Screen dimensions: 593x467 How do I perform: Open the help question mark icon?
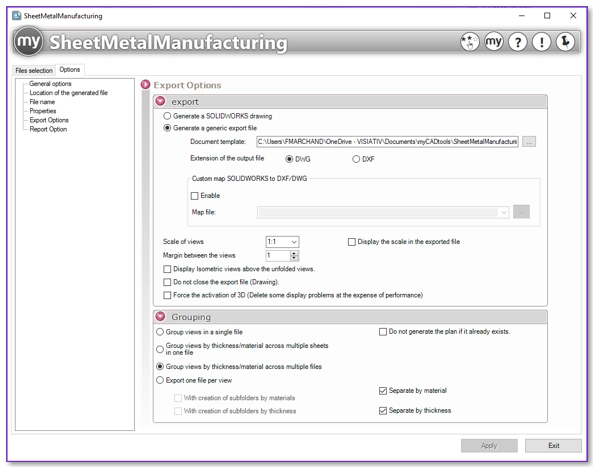pyautogui.click(x=518, y=42)
